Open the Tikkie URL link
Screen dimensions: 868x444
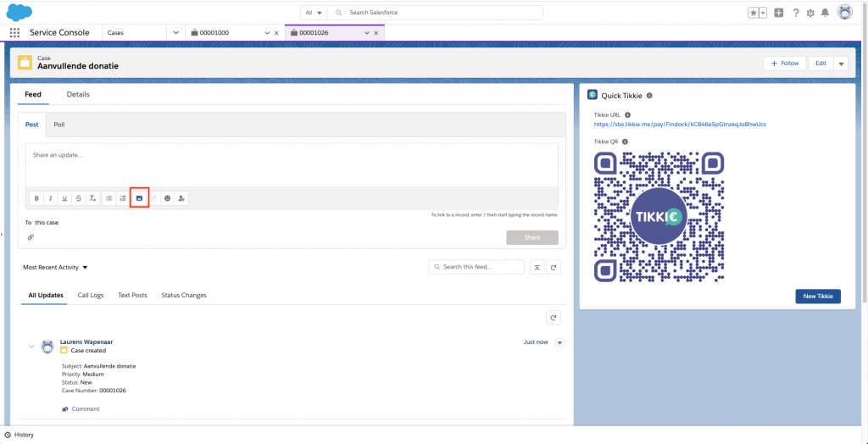(680, 125)
